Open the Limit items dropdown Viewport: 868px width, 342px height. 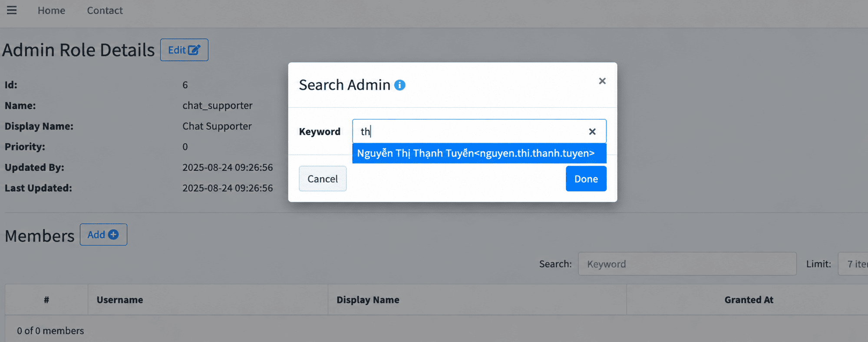pos(853,264)
